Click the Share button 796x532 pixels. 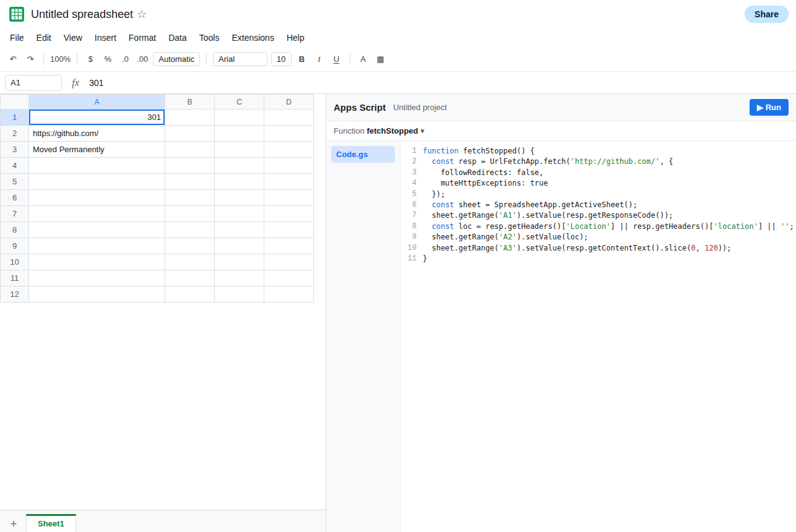[x=766, y=14]
